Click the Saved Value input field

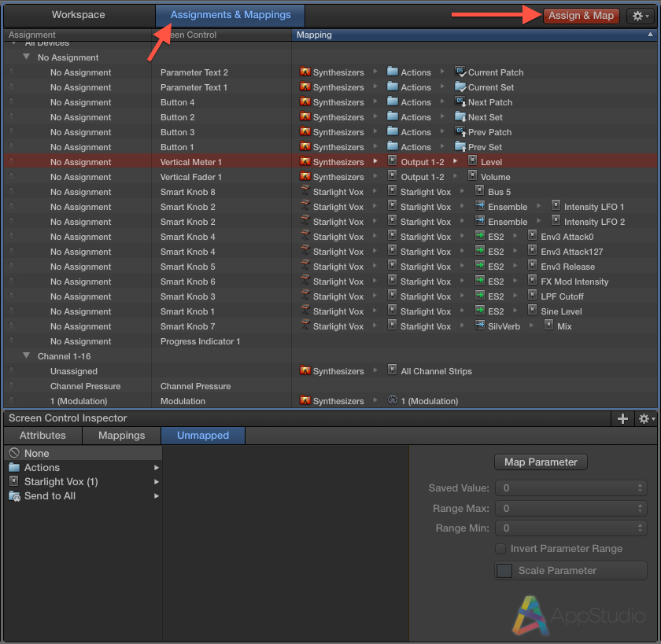[571, 488]
